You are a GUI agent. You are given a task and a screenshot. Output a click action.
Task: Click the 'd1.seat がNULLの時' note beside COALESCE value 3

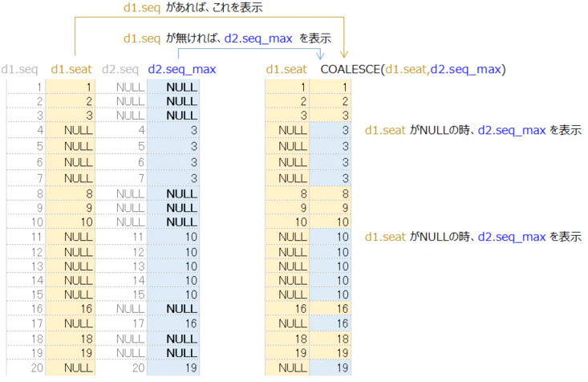click(x=472, y=130)
